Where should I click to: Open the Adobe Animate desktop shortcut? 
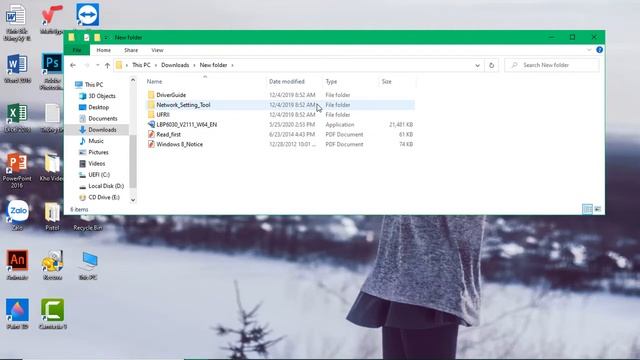tap(17, 265)
